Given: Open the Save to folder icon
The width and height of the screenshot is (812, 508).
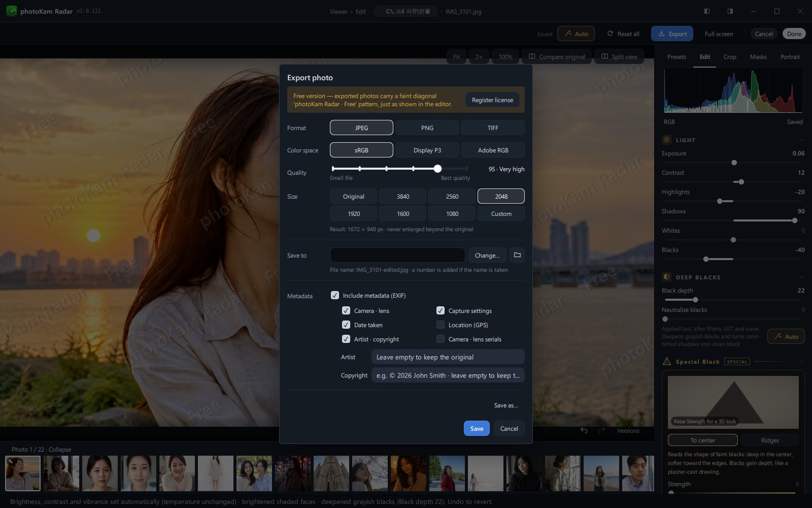Looking at the screenshot, I should pyautogui.click(x=517, y=255).
